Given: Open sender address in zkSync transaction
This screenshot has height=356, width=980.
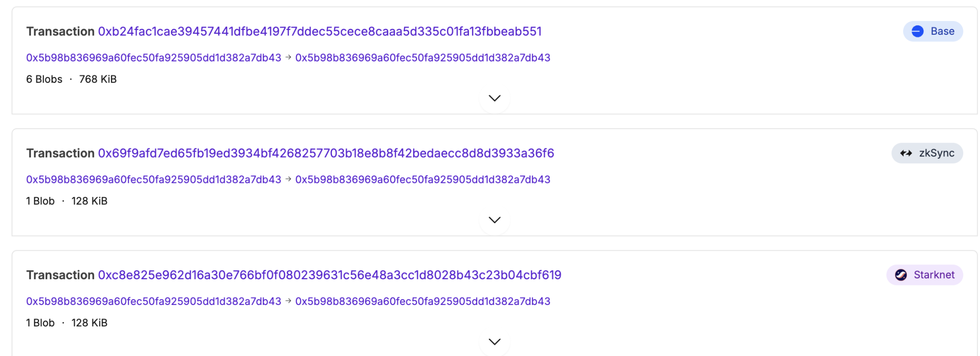Looking at the screenshot, I should coord(154,180).
